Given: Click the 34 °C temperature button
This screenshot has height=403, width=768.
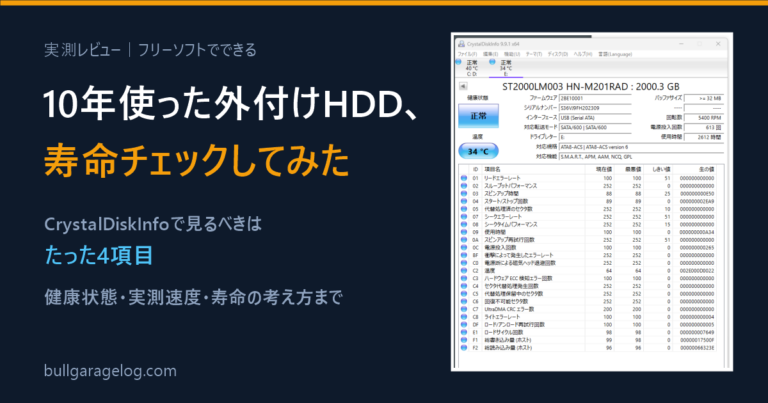Looking at the screenshot, I should click(479, 151).
